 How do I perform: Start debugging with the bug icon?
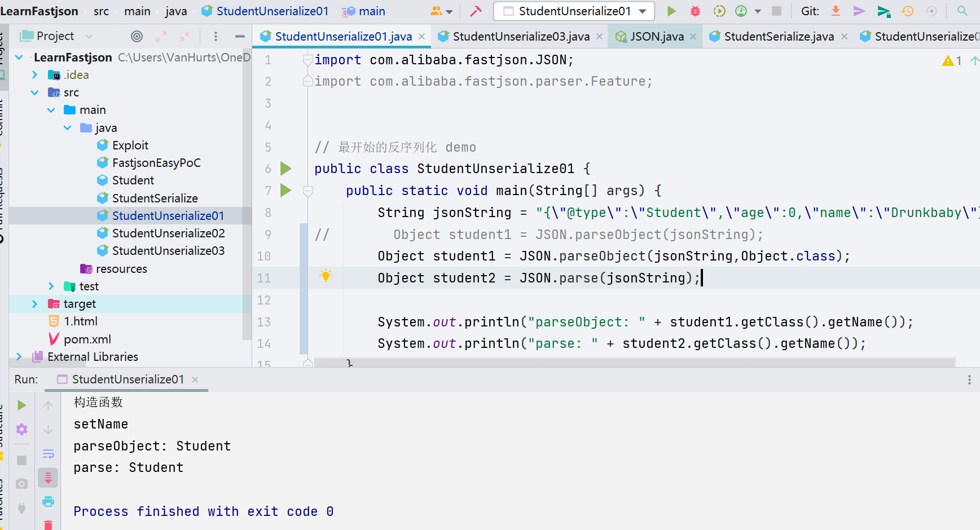[x=695, y=11]
